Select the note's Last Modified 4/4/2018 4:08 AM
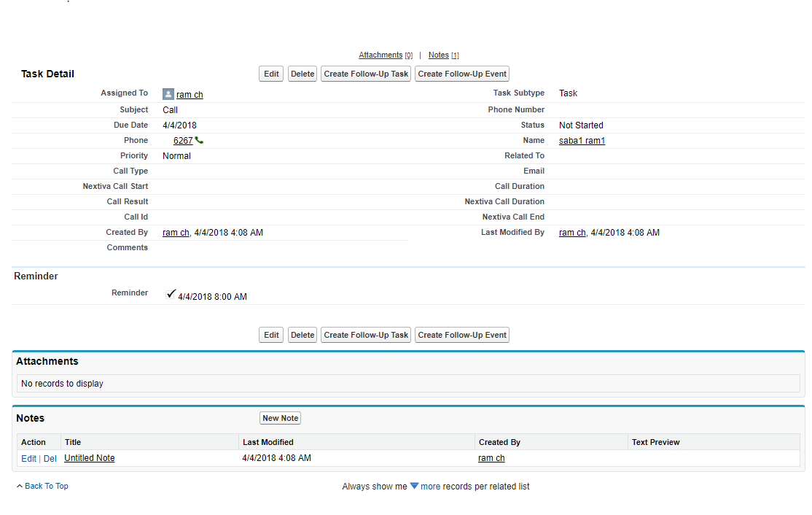The width and height of the screenshot is (812, 515). (x=276, y=458)
